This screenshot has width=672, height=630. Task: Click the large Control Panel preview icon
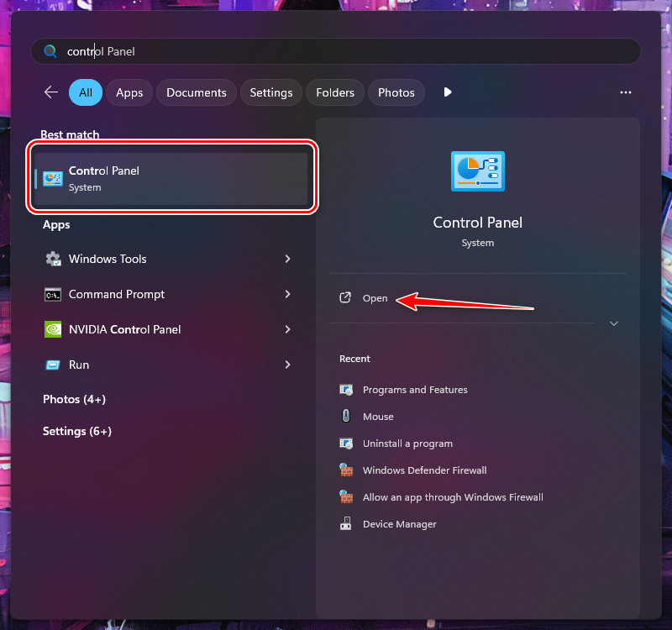click(x=478, y=171)
